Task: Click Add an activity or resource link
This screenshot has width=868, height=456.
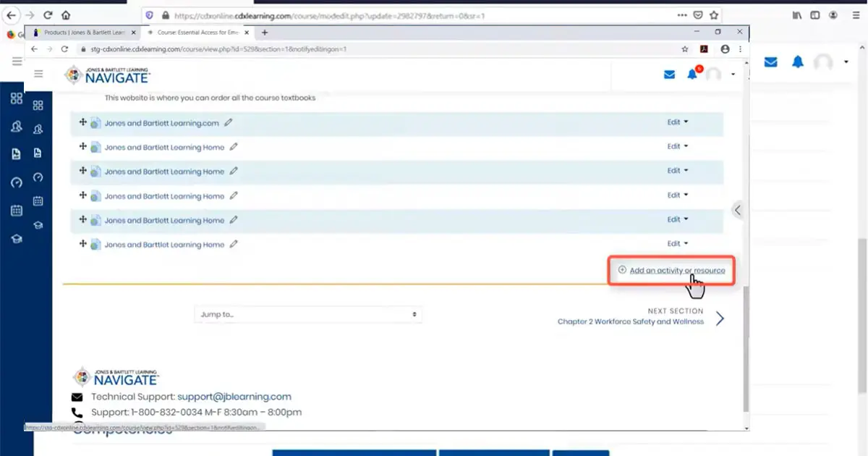Action: pos(676,270)
